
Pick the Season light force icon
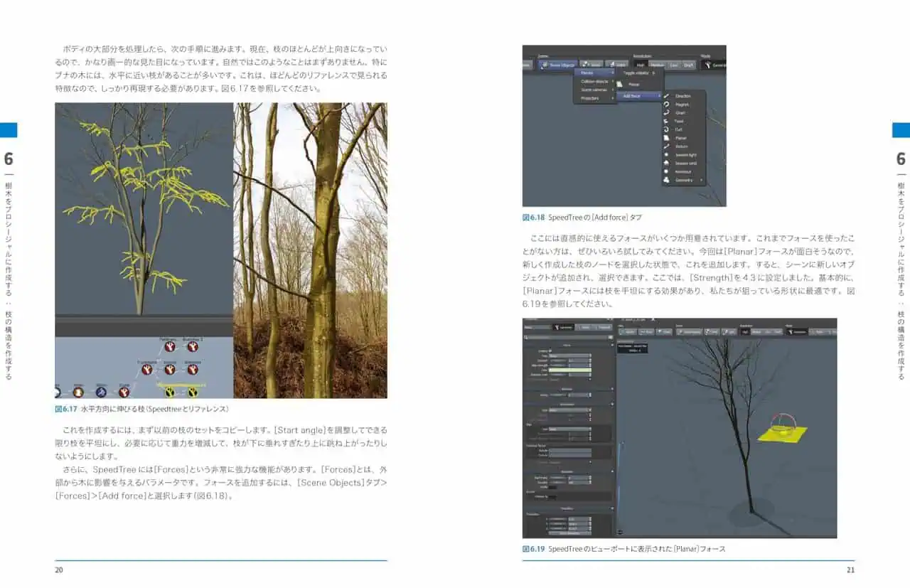point(666,154)
